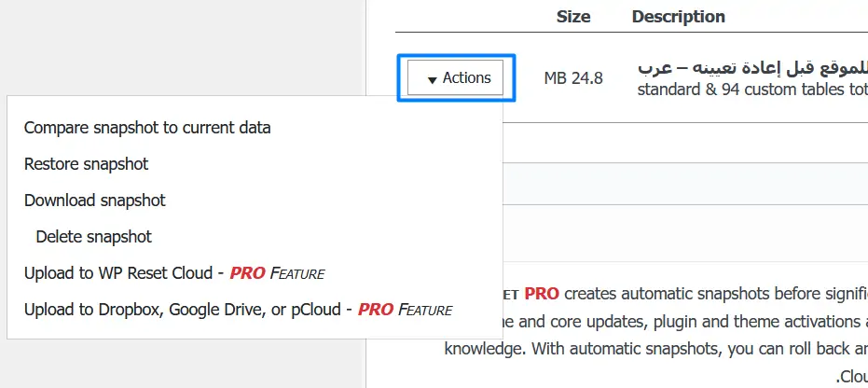Click PRO Feature label beside WP Reset Cloud
Image resolution: width=868 pixels, height=388 pixels.
[277, 273]
